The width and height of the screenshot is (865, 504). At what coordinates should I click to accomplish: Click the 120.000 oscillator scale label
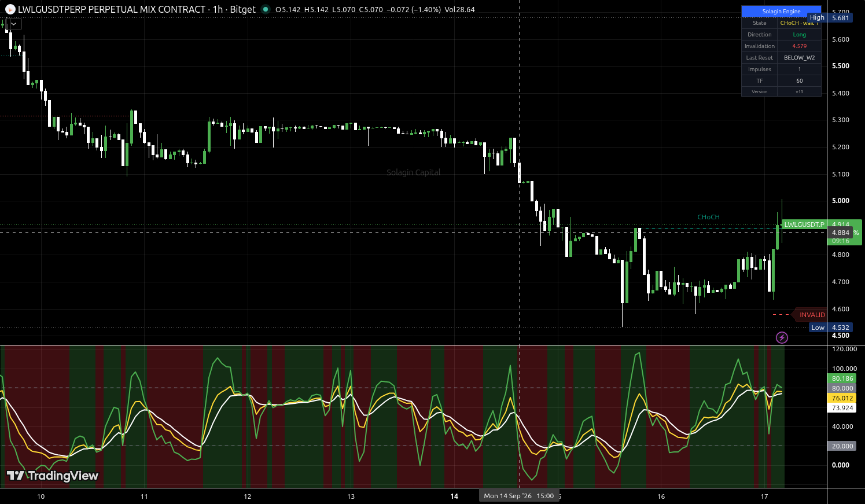[844, 349]
